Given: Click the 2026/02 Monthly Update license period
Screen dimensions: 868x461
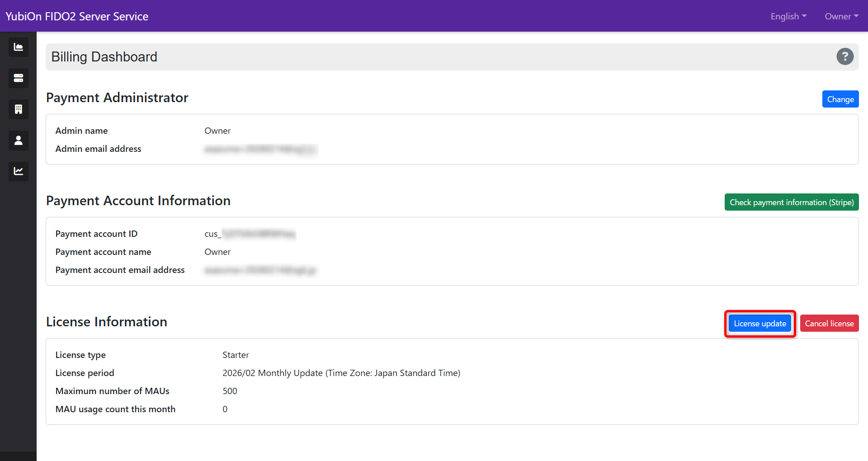Looking at the screenshot, I should [341, 373].
